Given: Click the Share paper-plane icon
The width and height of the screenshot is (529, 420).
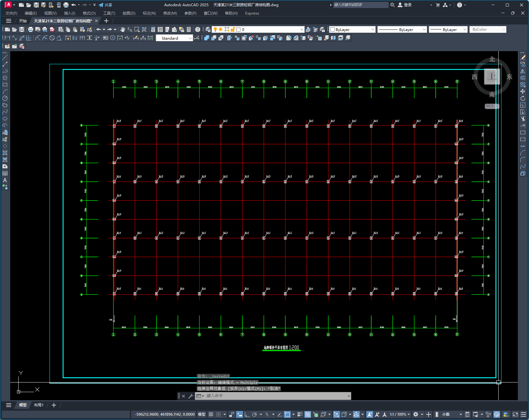Looking at the screenshot, I should coord(101,5).
